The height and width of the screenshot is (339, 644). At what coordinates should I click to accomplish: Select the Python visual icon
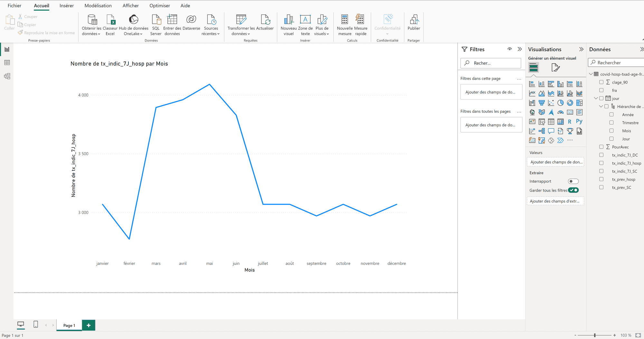click(579, 121)
